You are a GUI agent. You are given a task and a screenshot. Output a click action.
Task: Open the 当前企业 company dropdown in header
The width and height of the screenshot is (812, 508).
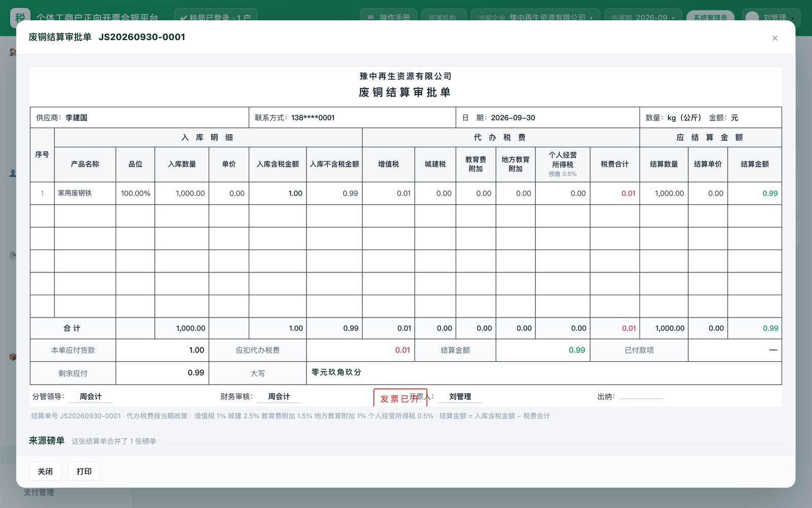coord(535,17)
